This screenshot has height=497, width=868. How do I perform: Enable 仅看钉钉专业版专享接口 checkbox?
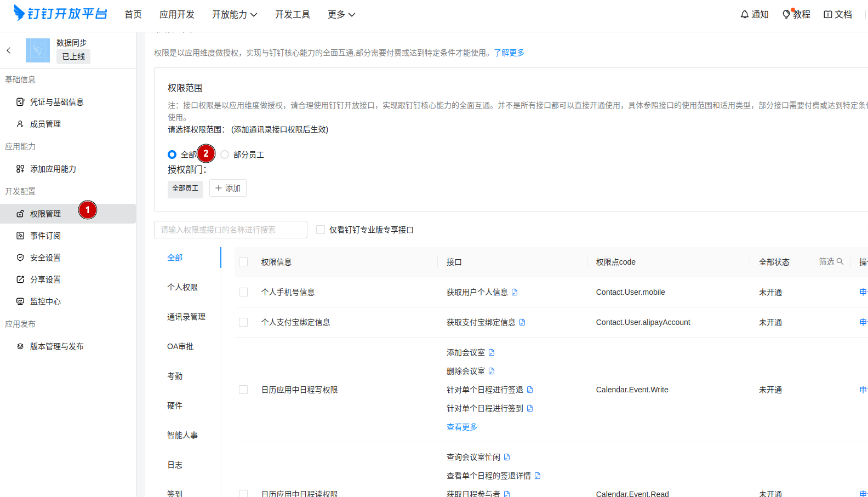coord(321,230)
